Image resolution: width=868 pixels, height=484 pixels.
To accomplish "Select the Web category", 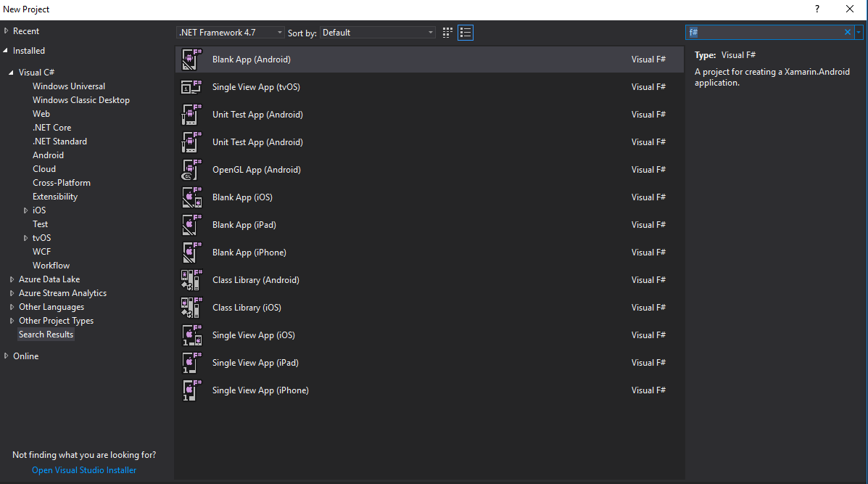I will (41, 114).
